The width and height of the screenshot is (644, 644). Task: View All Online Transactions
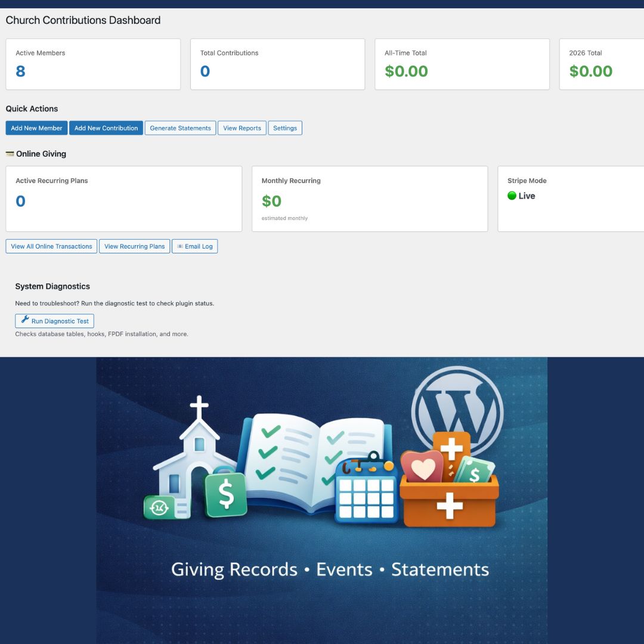click(x=51, y=246)
